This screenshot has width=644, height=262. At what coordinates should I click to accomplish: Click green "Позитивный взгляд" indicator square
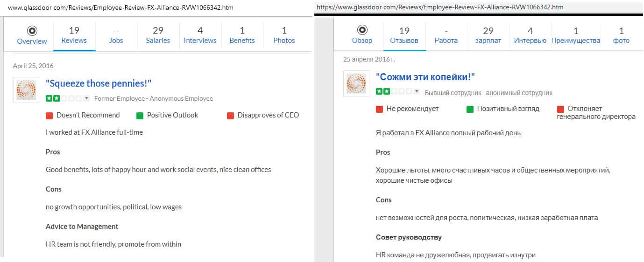tap(470, 109)
